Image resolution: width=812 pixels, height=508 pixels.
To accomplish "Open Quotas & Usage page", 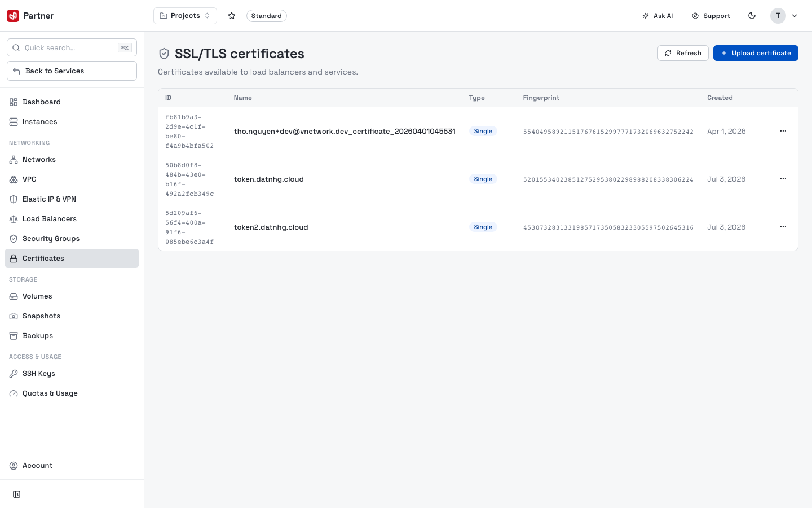I will click(72, 393).
